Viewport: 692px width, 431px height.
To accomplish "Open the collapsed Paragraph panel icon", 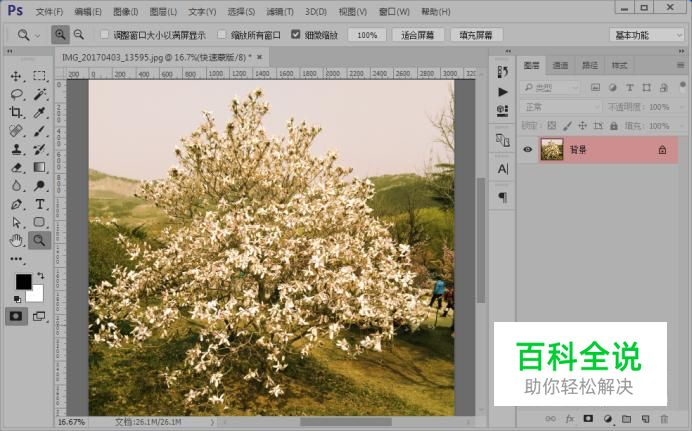I will coord(503,197).
